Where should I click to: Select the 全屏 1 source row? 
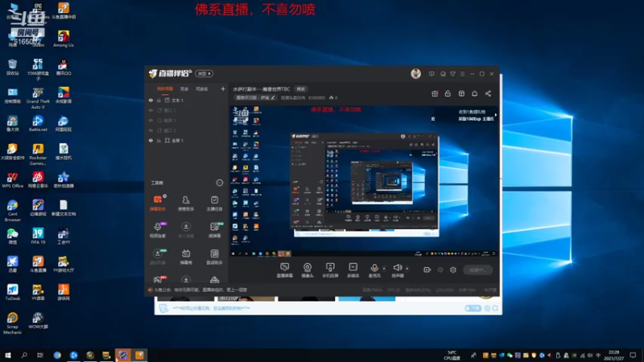[x=186, y=140]
